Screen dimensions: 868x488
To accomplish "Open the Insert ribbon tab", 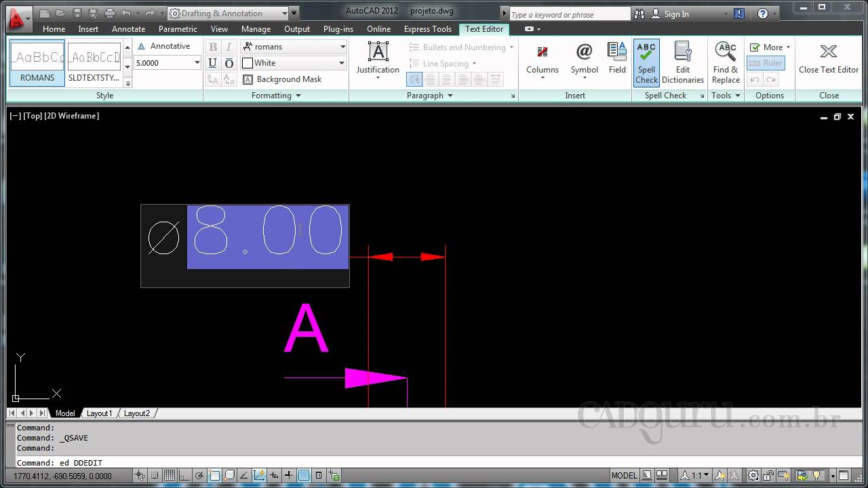I will coord(88,29).
